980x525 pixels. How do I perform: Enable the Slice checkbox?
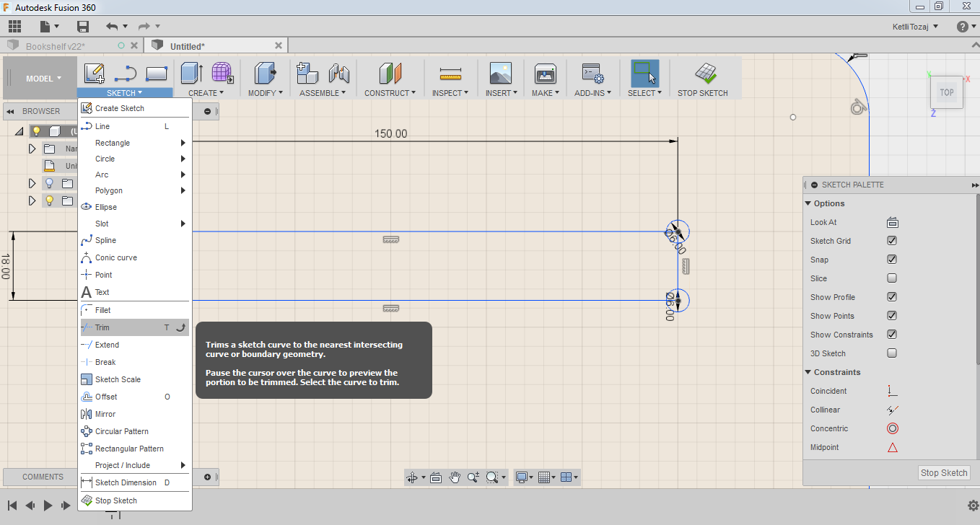pos(892,278)
